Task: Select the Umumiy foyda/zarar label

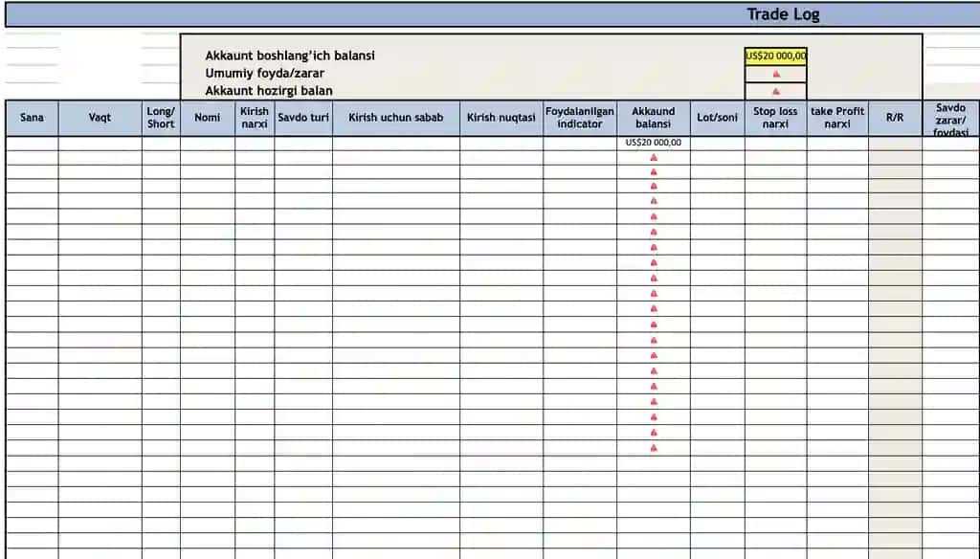Action: 264,73
